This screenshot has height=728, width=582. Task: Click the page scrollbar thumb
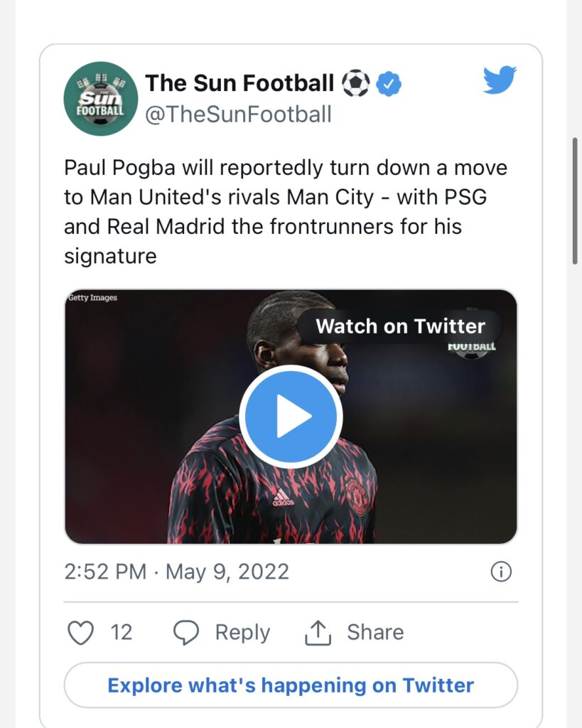coord(574,201)
